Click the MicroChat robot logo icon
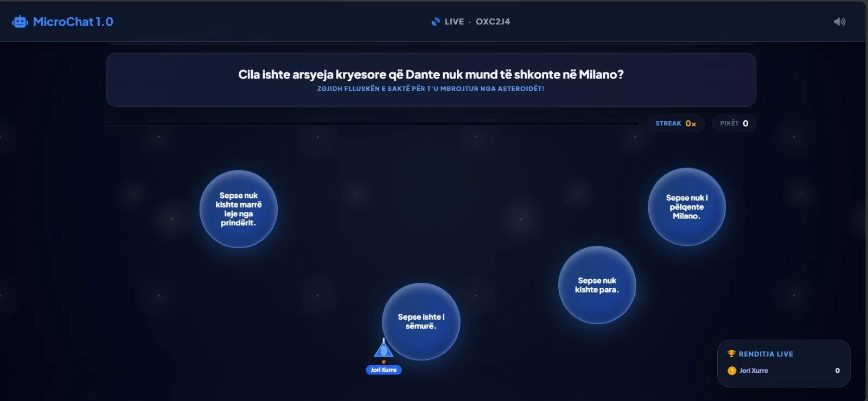Screen dimensions: 868x401 pos(20,22)
